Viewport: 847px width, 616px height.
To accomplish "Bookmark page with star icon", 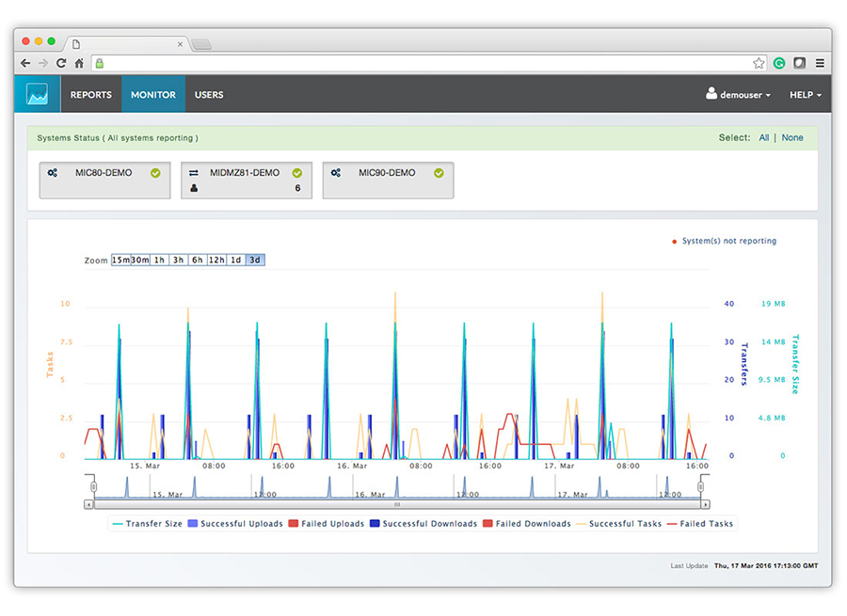I will (x=759, y=63).
